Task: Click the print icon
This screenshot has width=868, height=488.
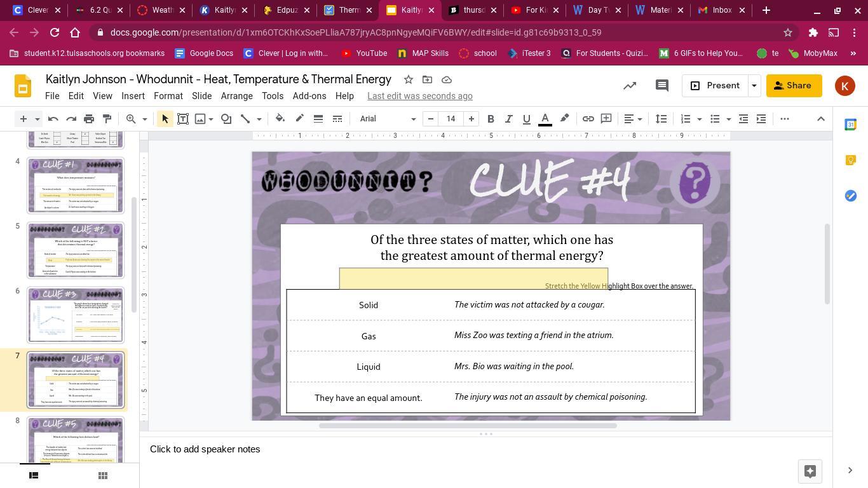Action: tap(89, 119)
